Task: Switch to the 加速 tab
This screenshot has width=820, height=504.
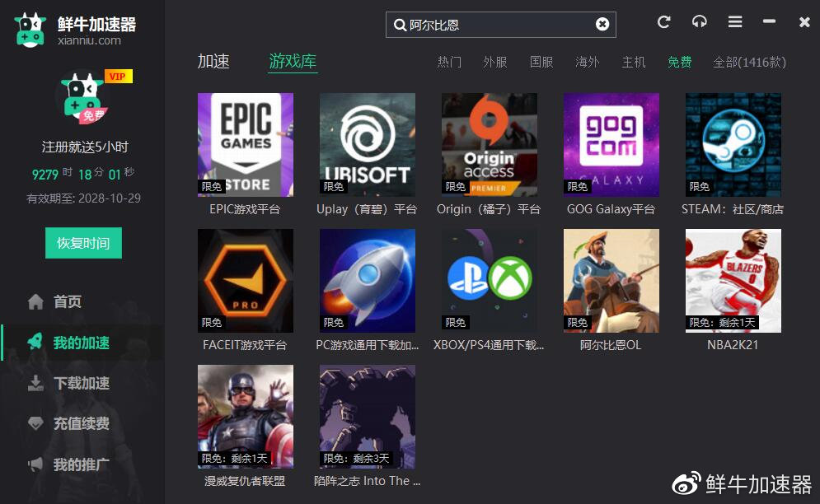Action: click(x=213, y=61)
